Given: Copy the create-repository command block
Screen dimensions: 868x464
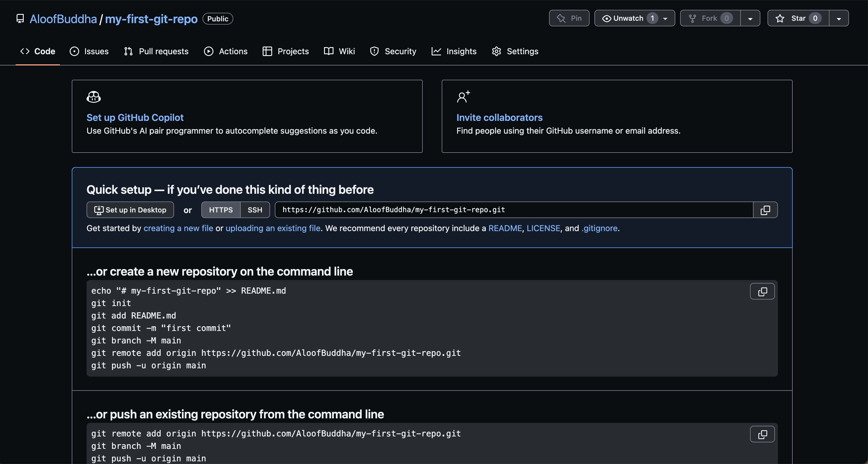Looking at the screenshot, I should 762,291.
